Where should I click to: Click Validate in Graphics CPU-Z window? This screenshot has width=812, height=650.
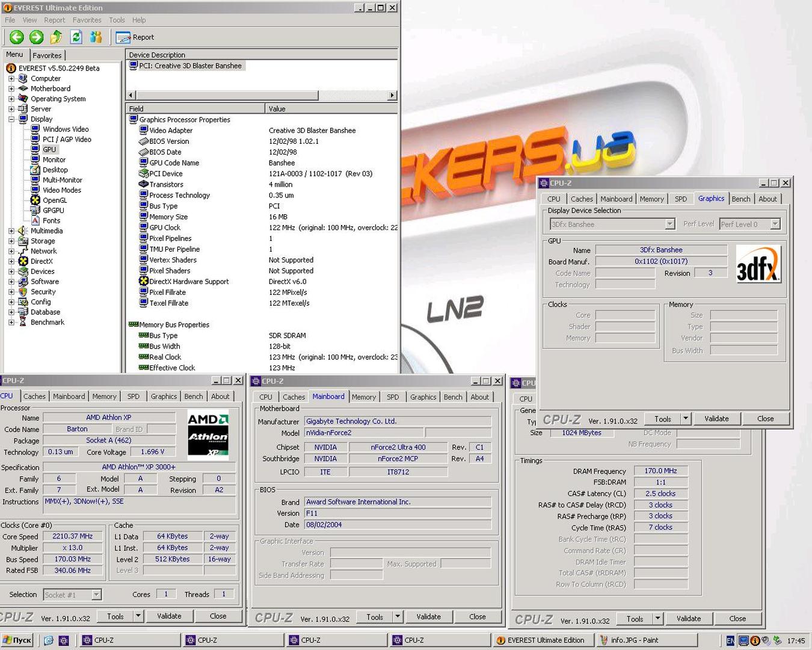click(716, 419)
